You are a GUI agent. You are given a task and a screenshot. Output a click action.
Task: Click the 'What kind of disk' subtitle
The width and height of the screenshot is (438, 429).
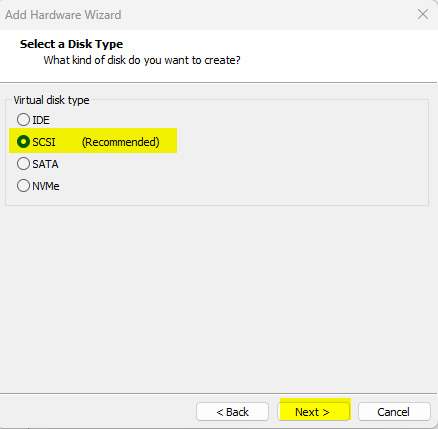[142, 60]
